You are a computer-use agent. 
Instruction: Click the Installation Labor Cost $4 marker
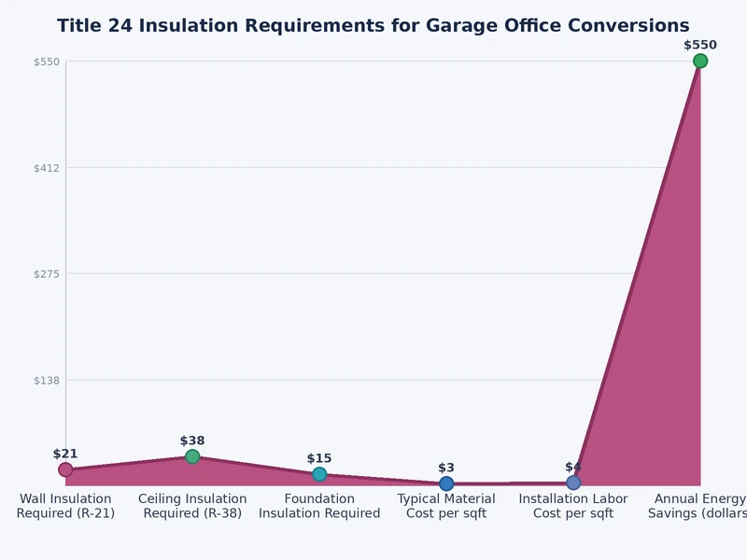click(573, 483)
